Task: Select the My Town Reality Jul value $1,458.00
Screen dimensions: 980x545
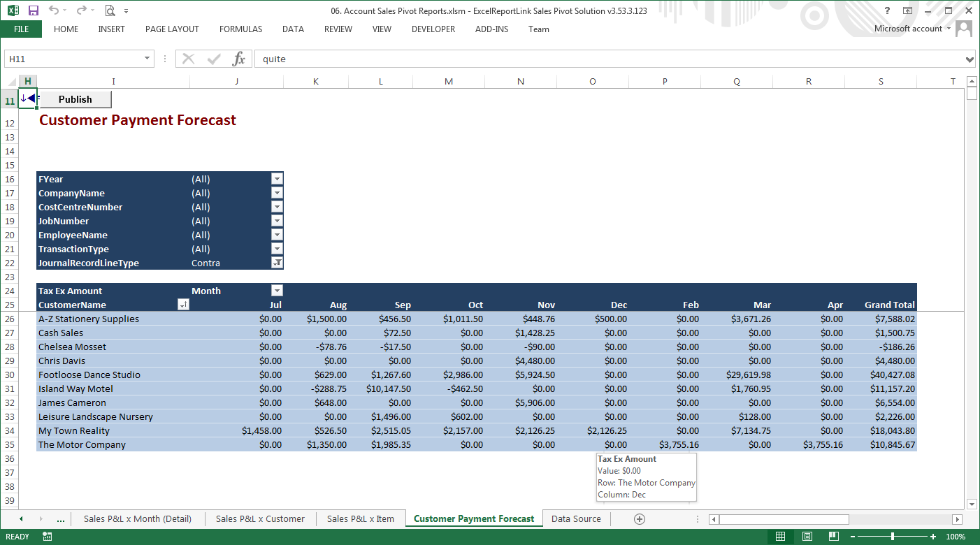Action: [x=236, y=430]
